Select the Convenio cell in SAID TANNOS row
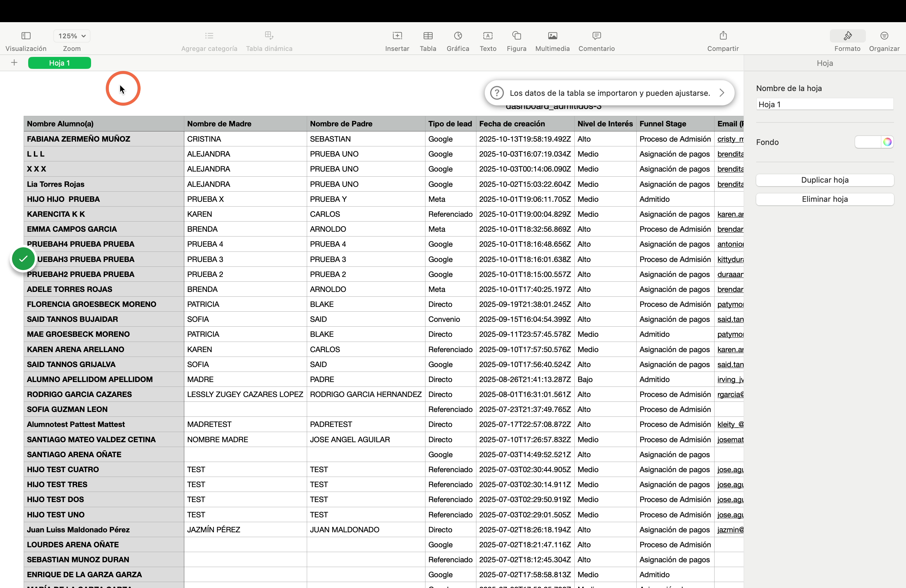This screenshot has height=588, width=906. (x=451, y=319)
